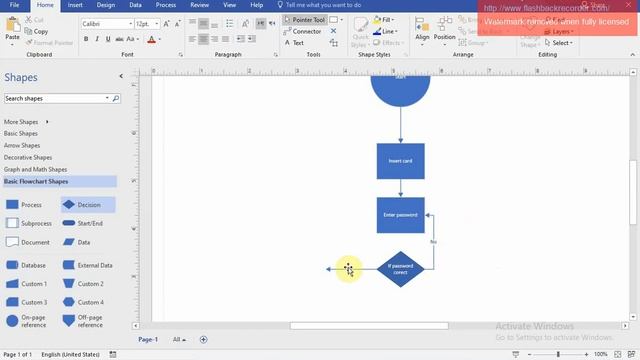Select the Connector tool
The height and width of the screenshot is (360, 640).
click(x=302, y=31)
